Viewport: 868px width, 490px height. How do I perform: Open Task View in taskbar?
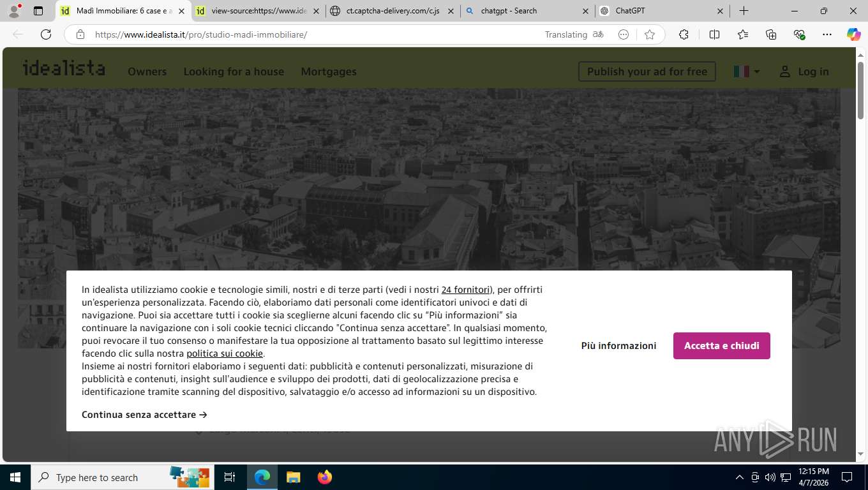click(x=230, y=477)
